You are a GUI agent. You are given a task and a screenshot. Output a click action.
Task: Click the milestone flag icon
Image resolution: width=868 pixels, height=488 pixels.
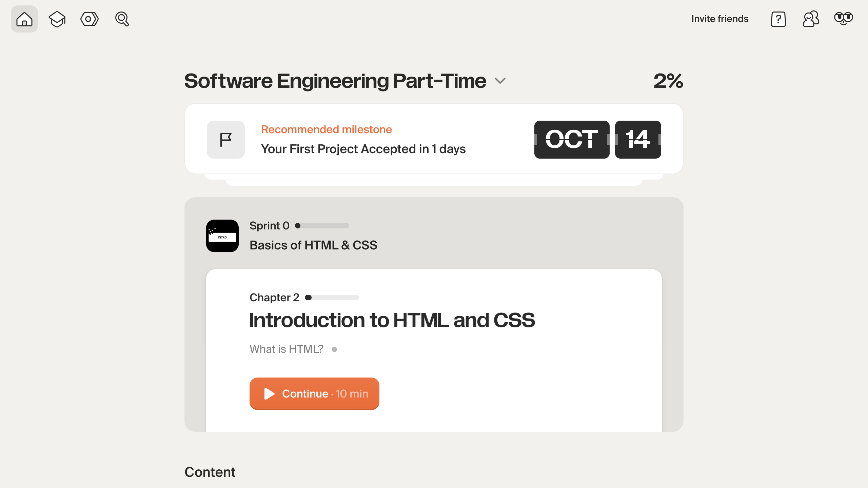pyautogui.click(x=226, y=140)
